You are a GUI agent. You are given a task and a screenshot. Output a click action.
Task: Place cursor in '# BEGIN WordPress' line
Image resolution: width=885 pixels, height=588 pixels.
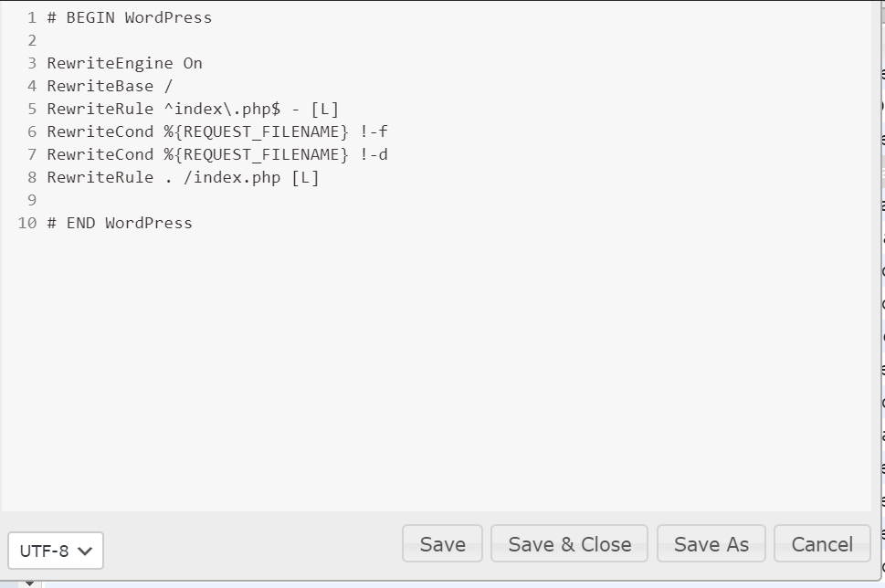(130, 17)
